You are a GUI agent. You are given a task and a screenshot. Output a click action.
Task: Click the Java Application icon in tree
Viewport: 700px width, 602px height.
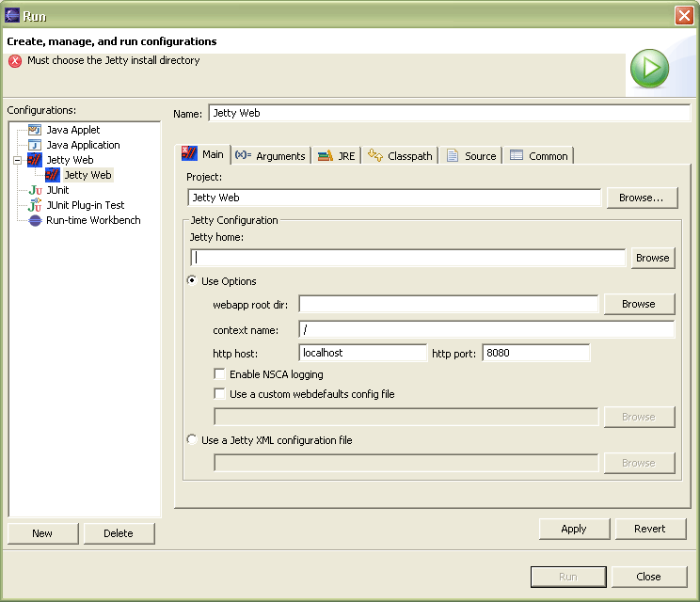tap(35, 145)
